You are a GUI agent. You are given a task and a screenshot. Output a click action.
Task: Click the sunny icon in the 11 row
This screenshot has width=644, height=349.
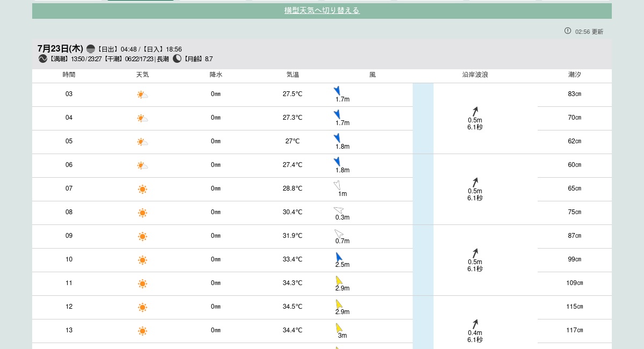coord(142,284)
